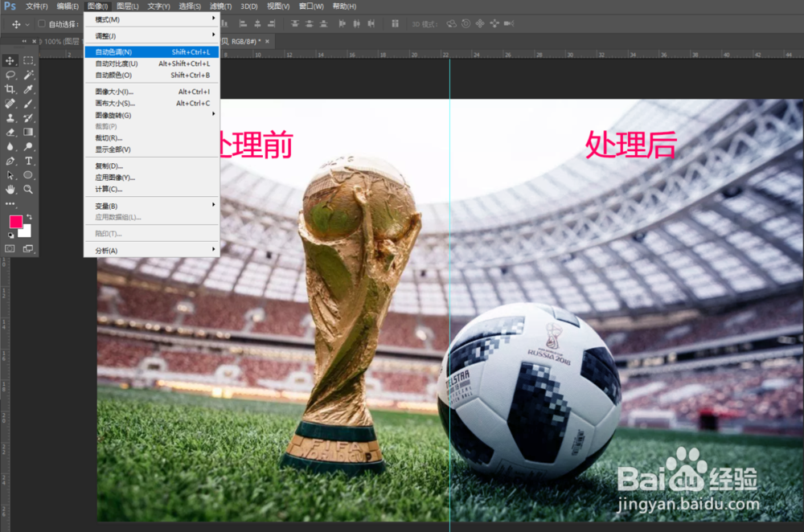
Task: Open the 选择(S) menu
Action: pyautogui.click(x=190, y=6)
